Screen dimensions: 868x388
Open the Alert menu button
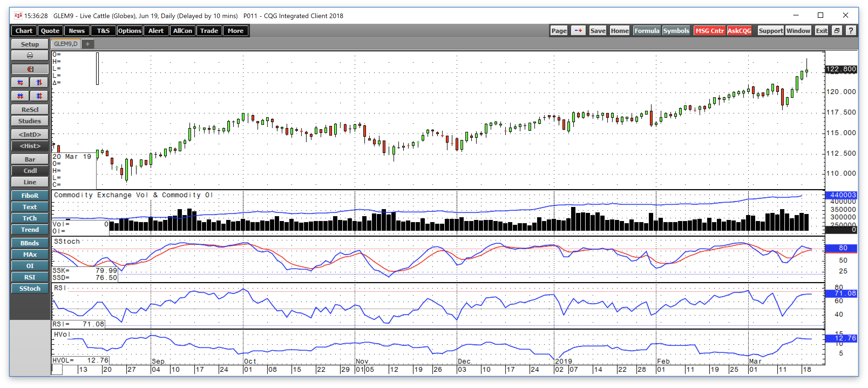pyautogui.click(x=156, y=31)
